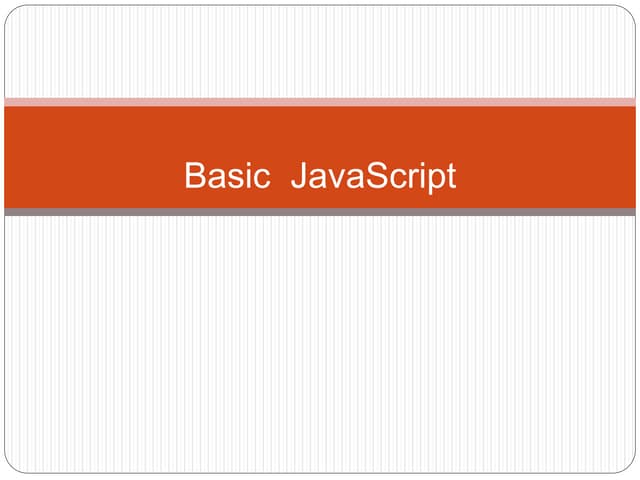Select the word "Basic" in the title
This screenshot has width=640, height=480.
pyautogui.click(x=227, y=177)
